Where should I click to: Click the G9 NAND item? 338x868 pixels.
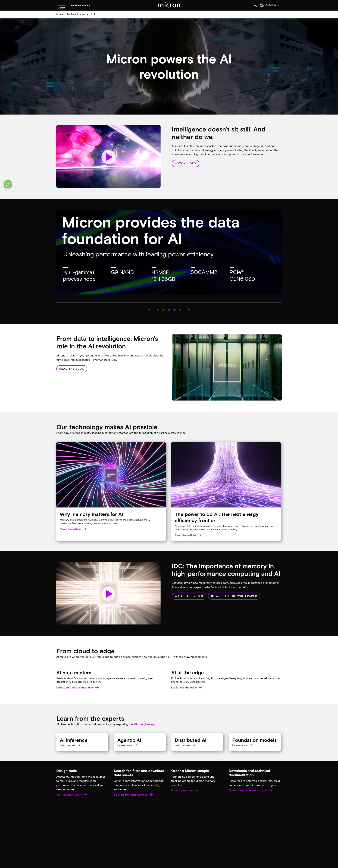[x=122, y=272]
